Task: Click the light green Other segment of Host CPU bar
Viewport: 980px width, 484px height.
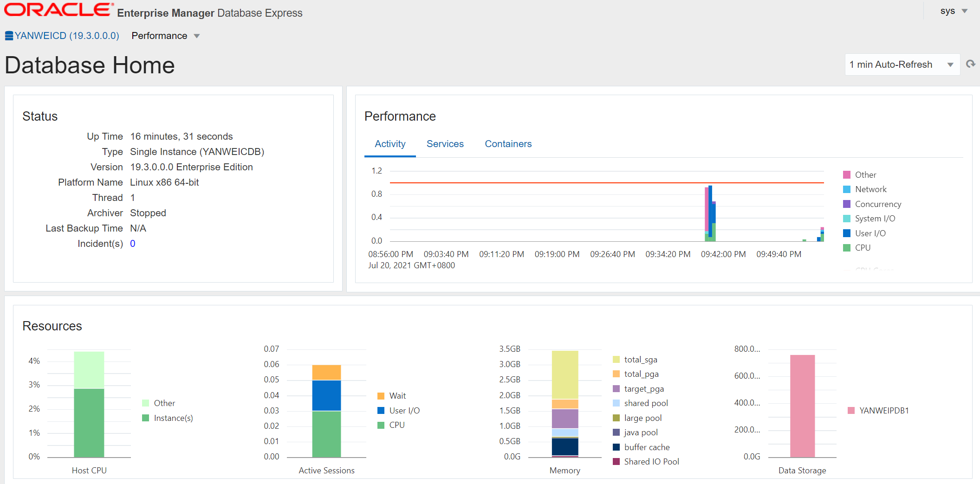Action: coord(89,370)
